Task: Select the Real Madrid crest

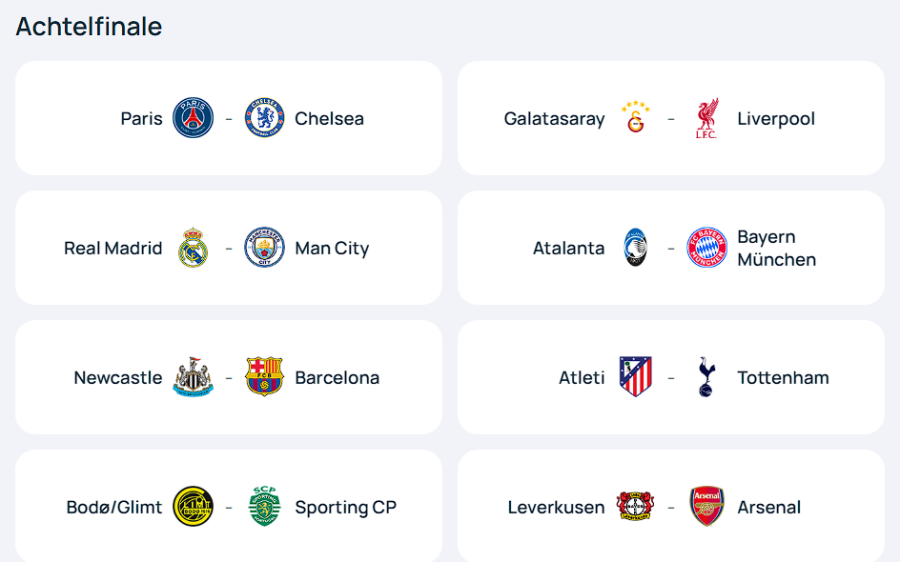Action: coord(193,248)
